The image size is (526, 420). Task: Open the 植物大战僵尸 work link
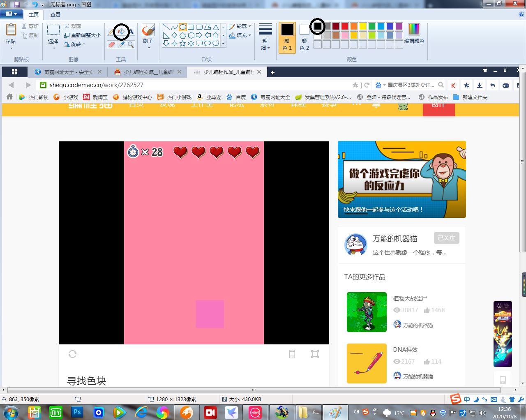point(410,298)
